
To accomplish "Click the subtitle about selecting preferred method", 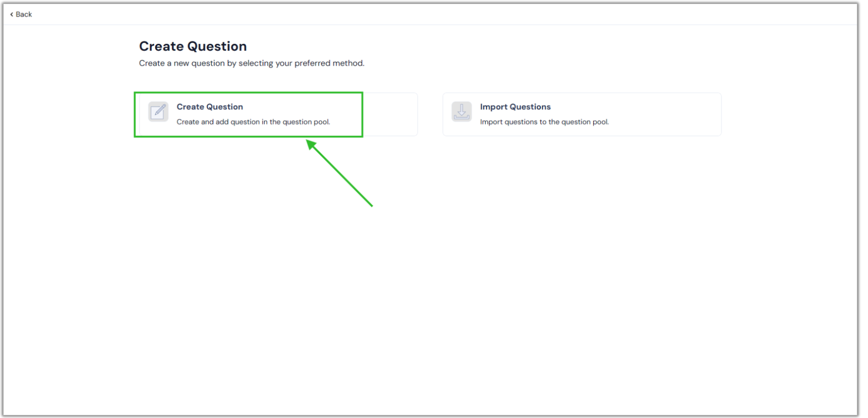I will (252, 63).
